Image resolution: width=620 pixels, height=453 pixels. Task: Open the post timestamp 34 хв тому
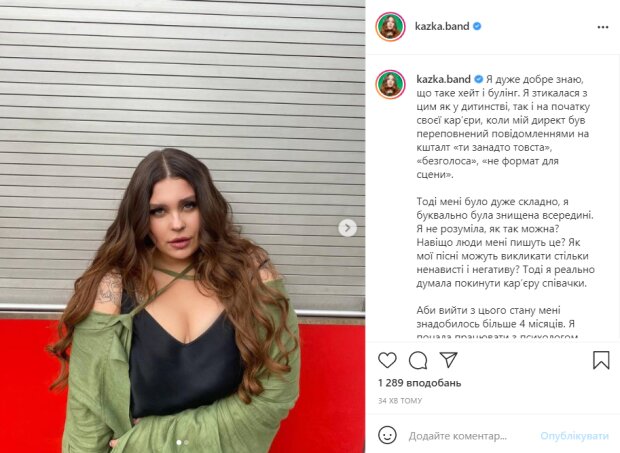tap(400, 401)
